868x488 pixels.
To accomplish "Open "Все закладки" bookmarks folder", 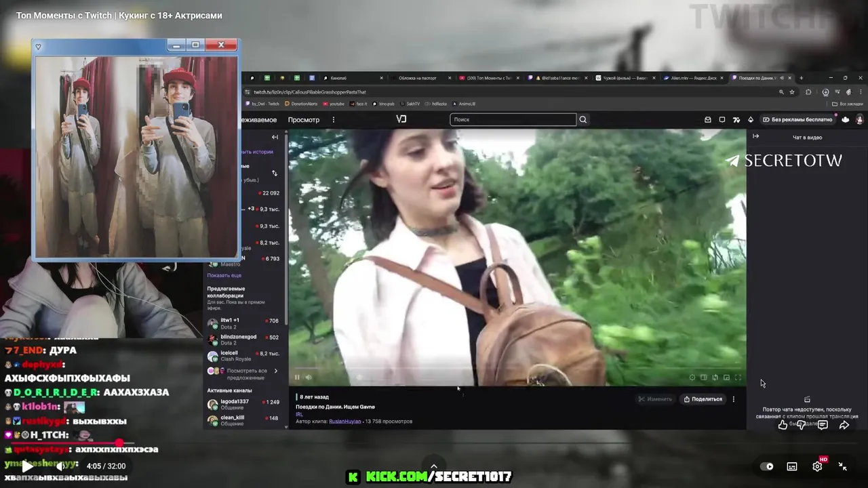I will tap(848, 104).
